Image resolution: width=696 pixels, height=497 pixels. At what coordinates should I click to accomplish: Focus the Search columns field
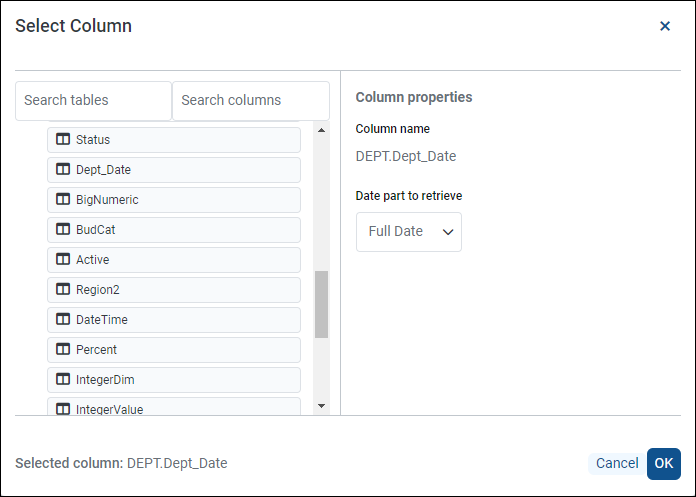point(251,100)
